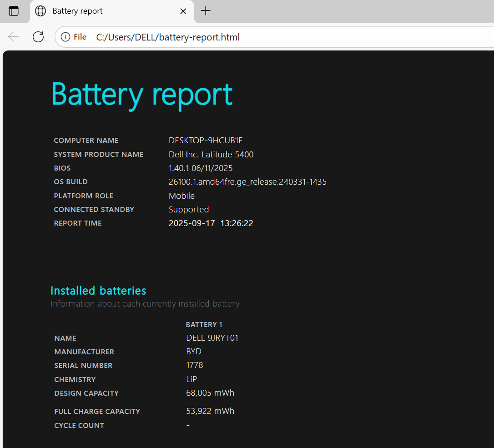Click the OS build string value

click(x=247, y=182)
